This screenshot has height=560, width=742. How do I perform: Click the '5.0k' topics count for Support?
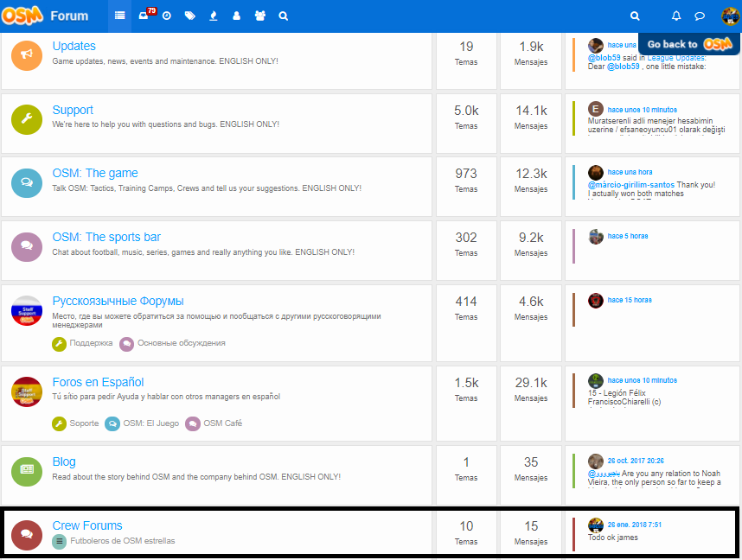point(466,111)
